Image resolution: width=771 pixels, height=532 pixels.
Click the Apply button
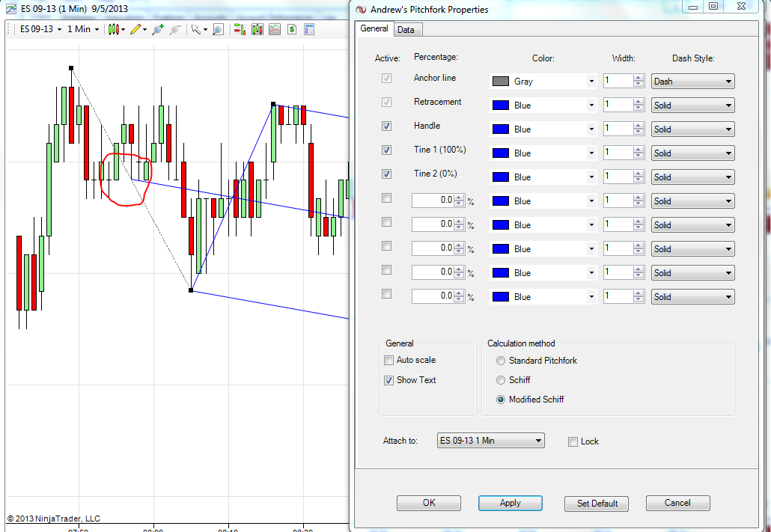[510, 503]
